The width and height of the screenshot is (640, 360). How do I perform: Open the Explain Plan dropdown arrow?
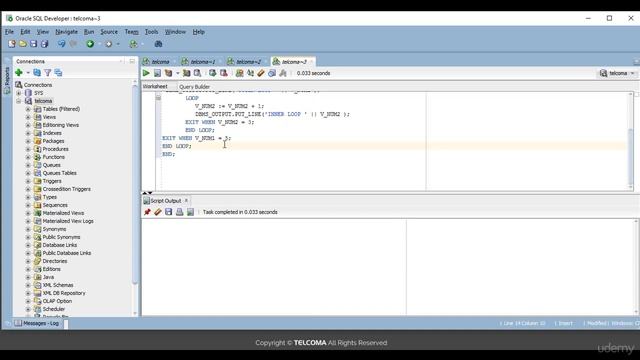pyautogui.click(x=178, y=73)
